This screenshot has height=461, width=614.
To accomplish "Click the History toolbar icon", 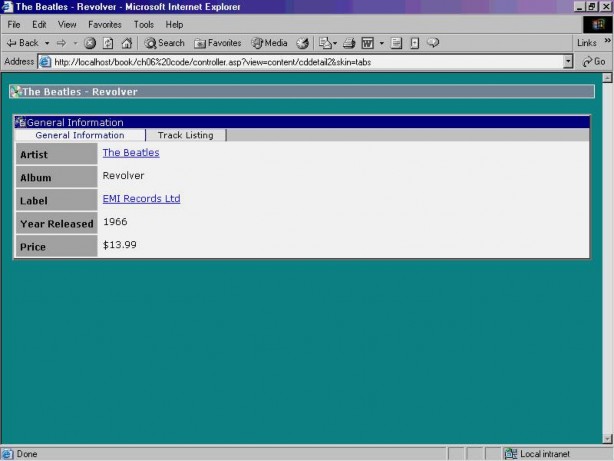I will [x=303, y=43].
